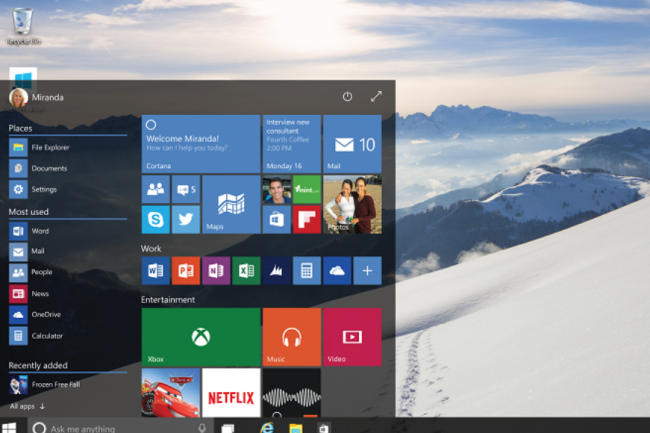
Task: Click the plus tile to add to Work
Action: click(367, 271)
